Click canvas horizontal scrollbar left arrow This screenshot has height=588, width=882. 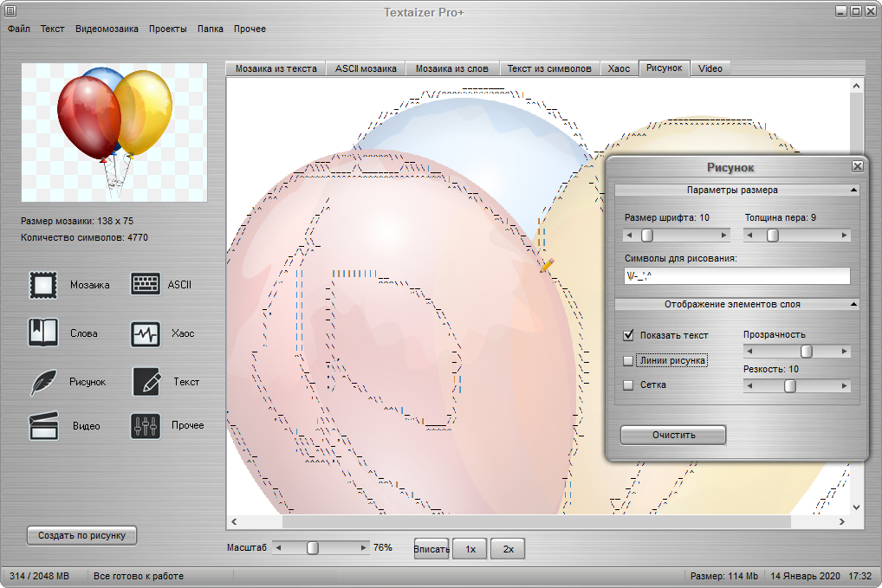click(235, 521)
